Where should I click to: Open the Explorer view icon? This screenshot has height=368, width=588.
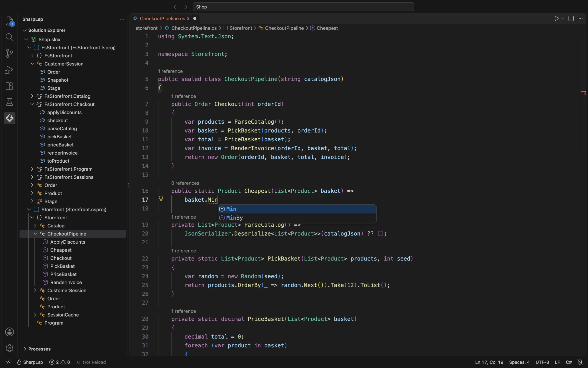pos(10,21)
